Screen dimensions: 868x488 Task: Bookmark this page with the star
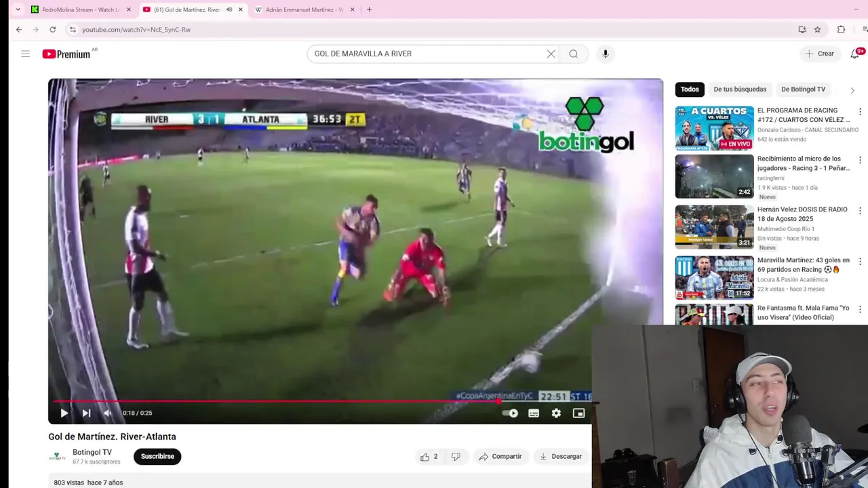(818, 30)
